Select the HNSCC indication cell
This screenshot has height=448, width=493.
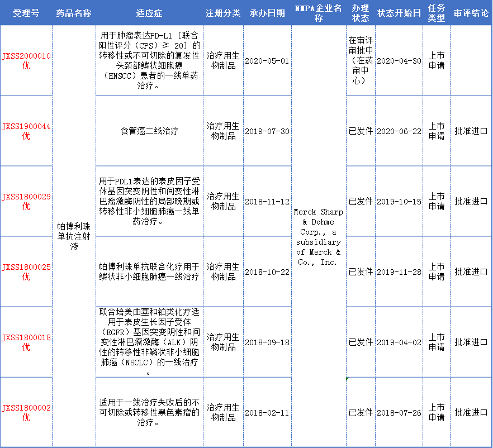(149, 60)
